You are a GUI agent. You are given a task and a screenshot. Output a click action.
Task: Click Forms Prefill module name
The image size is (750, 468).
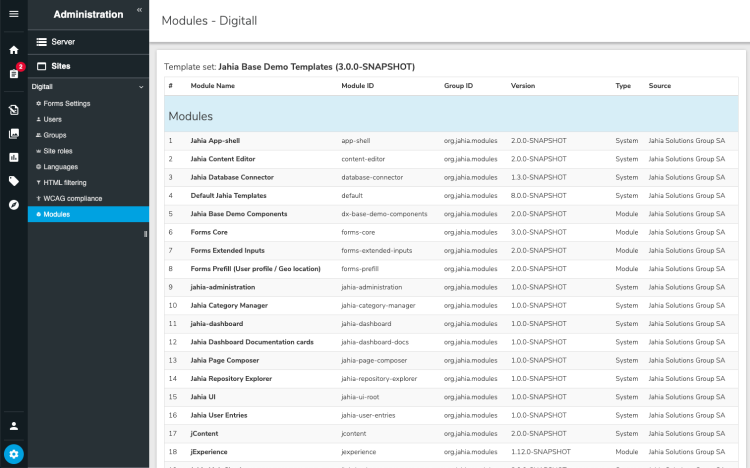[255, 268]
